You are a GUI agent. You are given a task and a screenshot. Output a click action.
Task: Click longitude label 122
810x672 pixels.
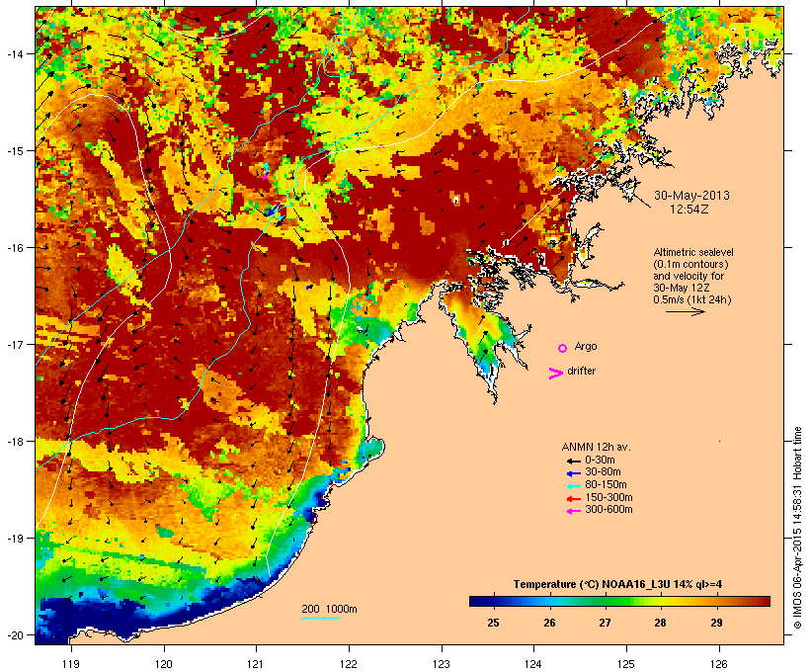coord(349,664)
